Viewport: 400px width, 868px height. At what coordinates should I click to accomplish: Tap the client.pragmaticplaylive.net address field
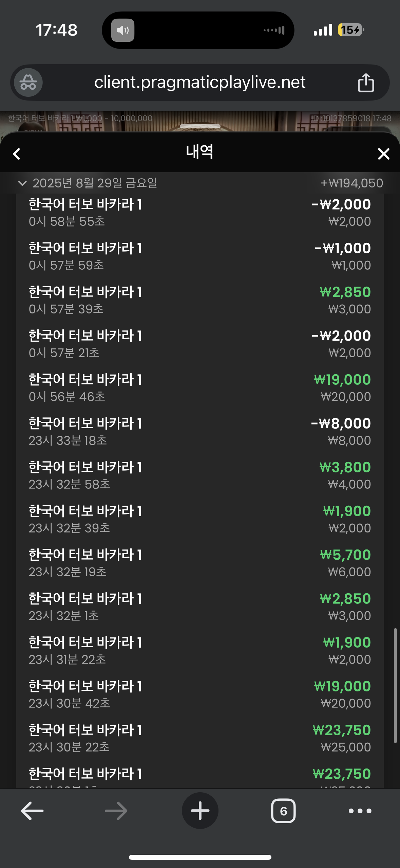tap(200, 83)
